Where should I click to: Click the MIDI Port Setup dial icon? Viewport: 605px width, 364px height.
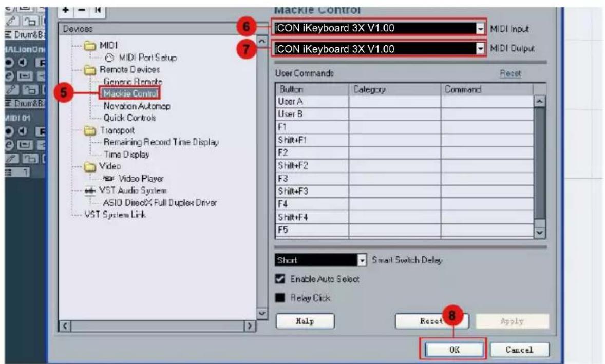pos(109,58)
